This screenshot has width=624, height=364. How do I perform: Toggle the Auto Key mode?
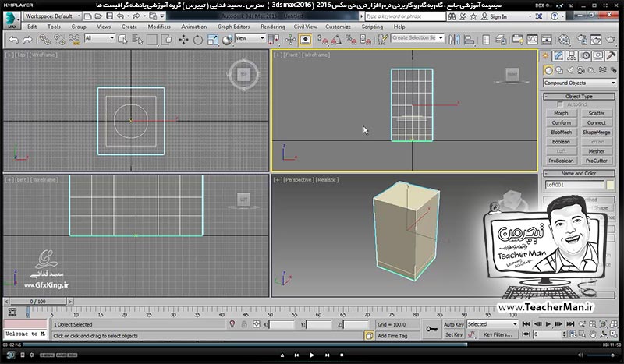(454, 324)
